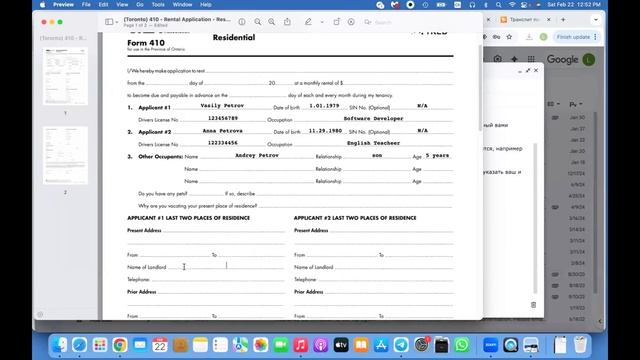Click the Name of Landlord field for Applicant #1

(x=226, y=266)
